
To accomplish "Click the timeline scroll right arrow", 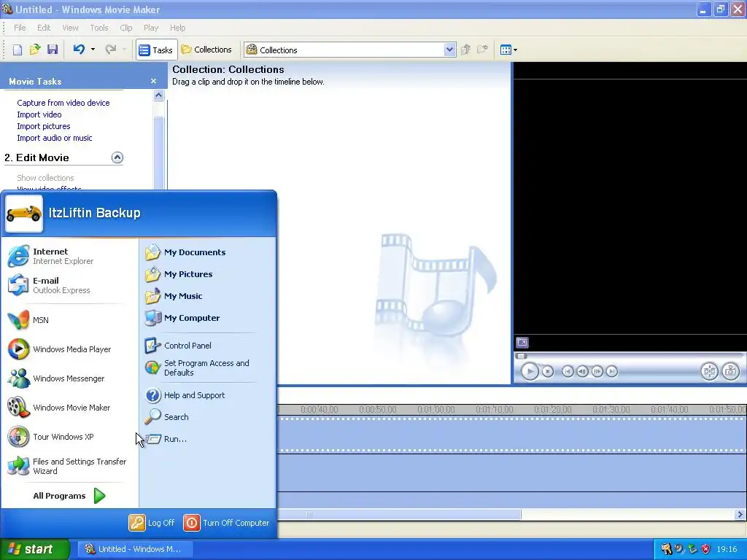I will (740, 514).
